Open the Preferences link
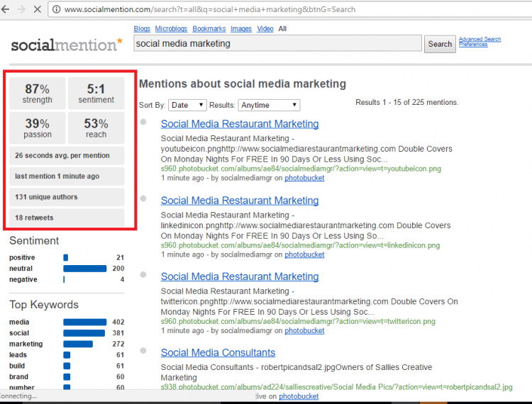532x404 pixels. click(473, 45)
